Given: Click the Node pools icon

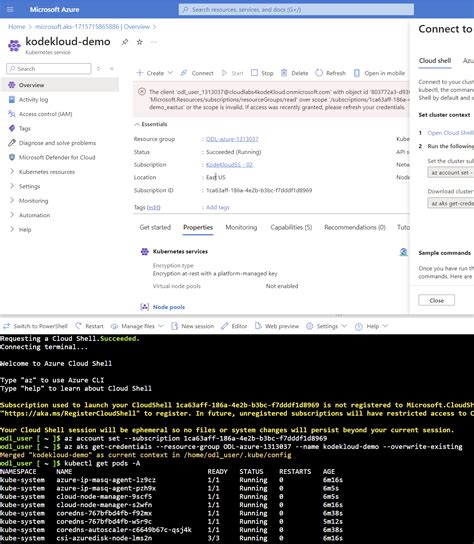Looking at the screenshot, I should [145, 307].
